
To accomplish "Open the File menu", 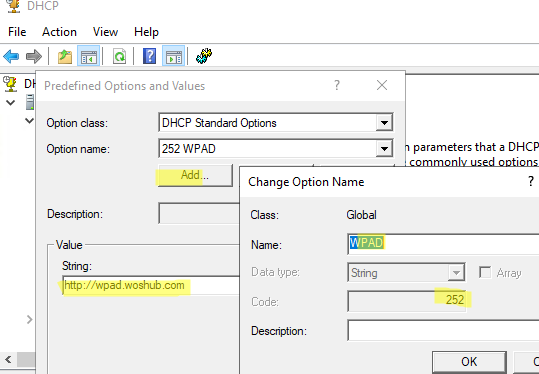I will 17,32.
